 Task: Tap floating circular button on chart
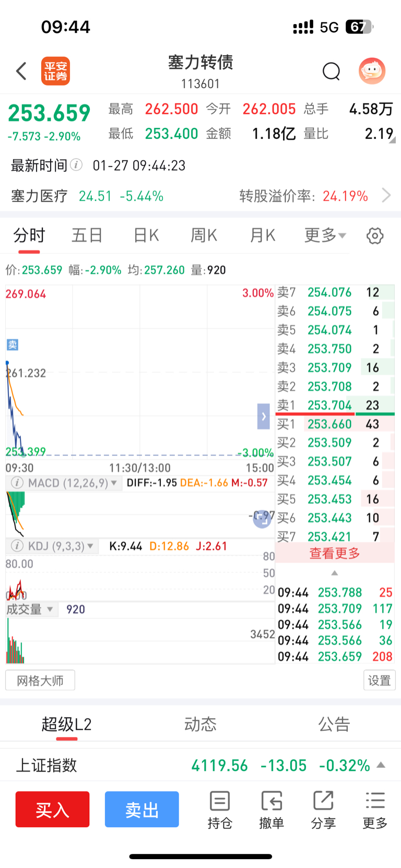click(262, 518)
